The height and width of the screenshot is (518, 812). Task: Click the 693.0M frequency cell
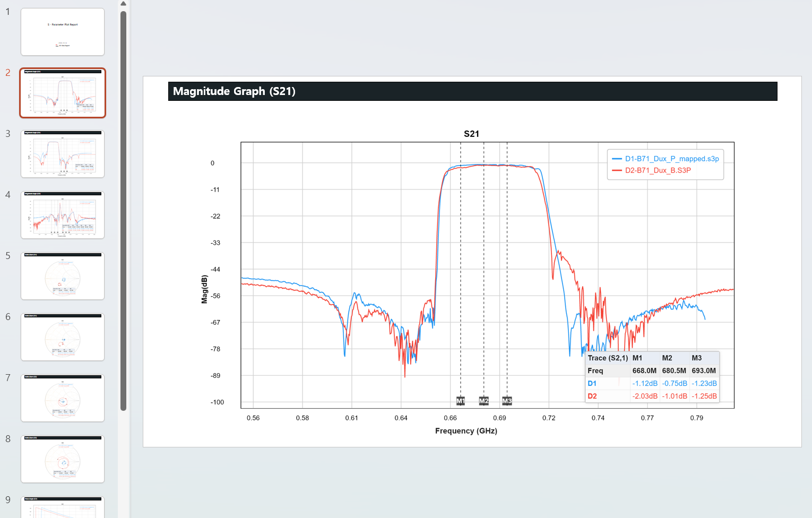(704, 371)
